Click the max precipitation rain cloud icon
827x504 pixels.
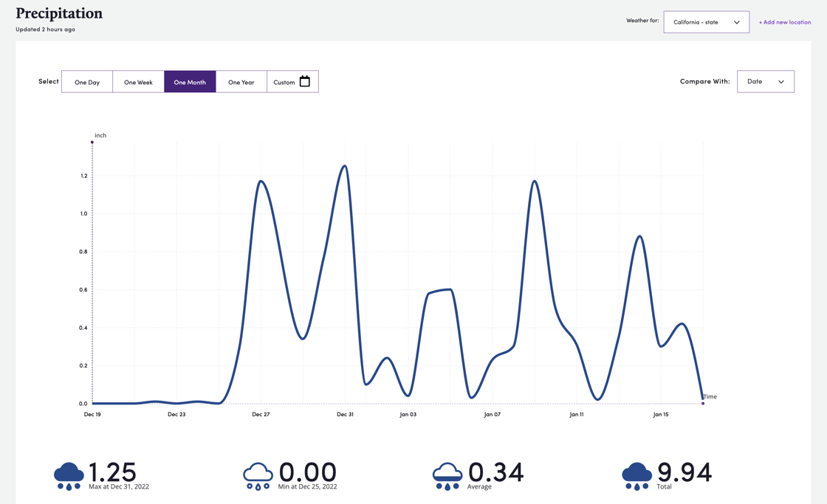click(x=69, y=476)
